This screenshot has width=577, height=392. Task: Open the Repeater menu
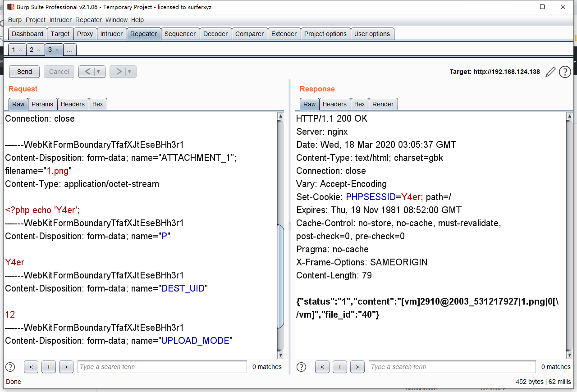pos(89,20)
